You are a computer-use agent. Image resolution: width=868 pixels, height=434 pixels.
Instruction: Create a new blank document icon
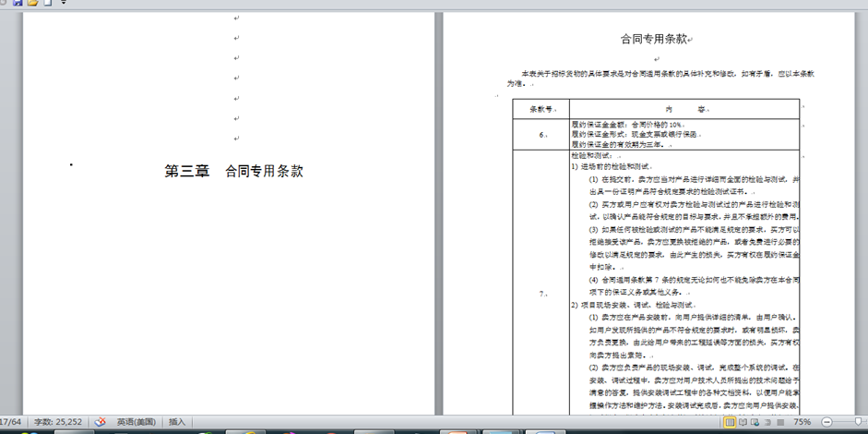pyautogui.click(x=48, y=3)
